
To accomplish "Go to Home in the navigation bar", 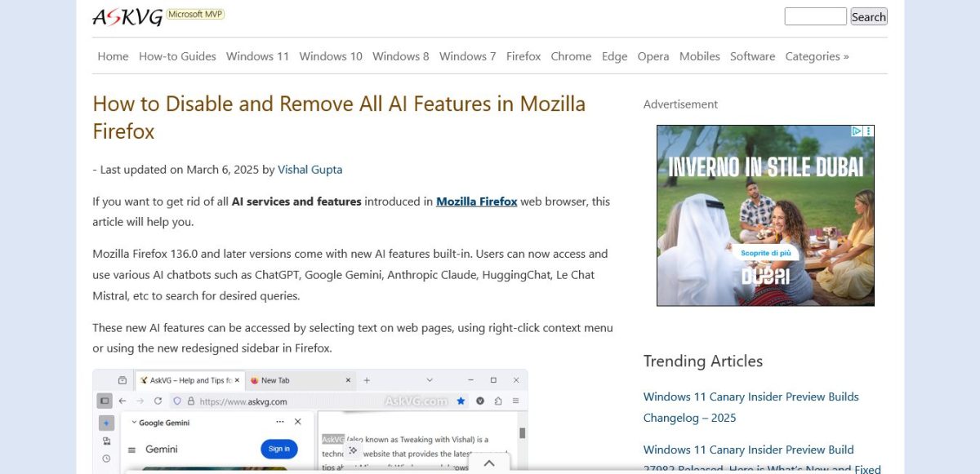I will point(113,56).
